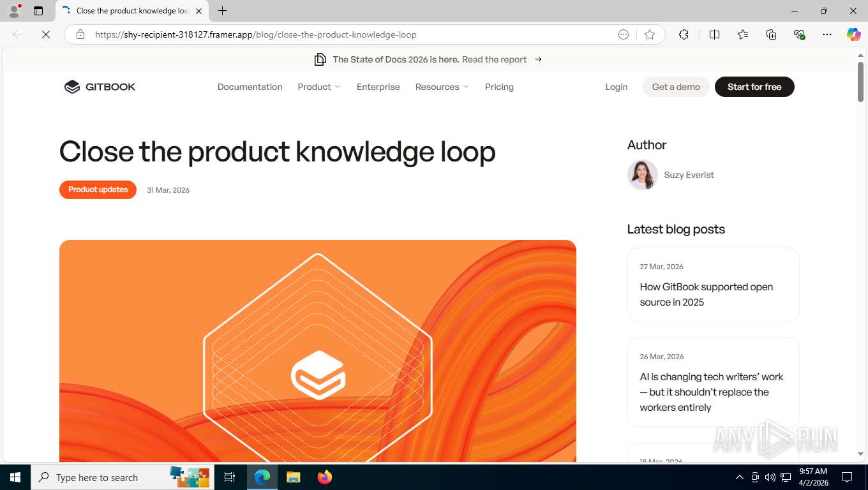Image resolution: width=868 pixels, height=490 pixels.
Task: Click author name Suzy Everist
Action: [x=689, y=175]
